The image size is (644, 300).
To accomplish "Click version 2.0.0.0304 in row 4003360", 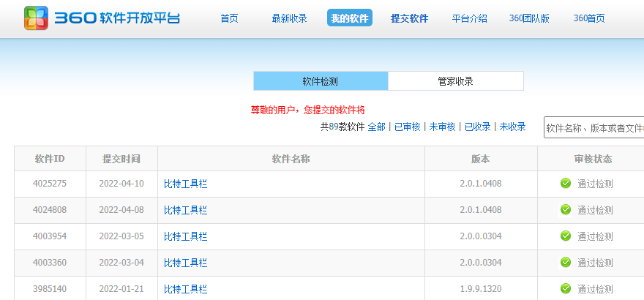I will (x=481, y=262).
